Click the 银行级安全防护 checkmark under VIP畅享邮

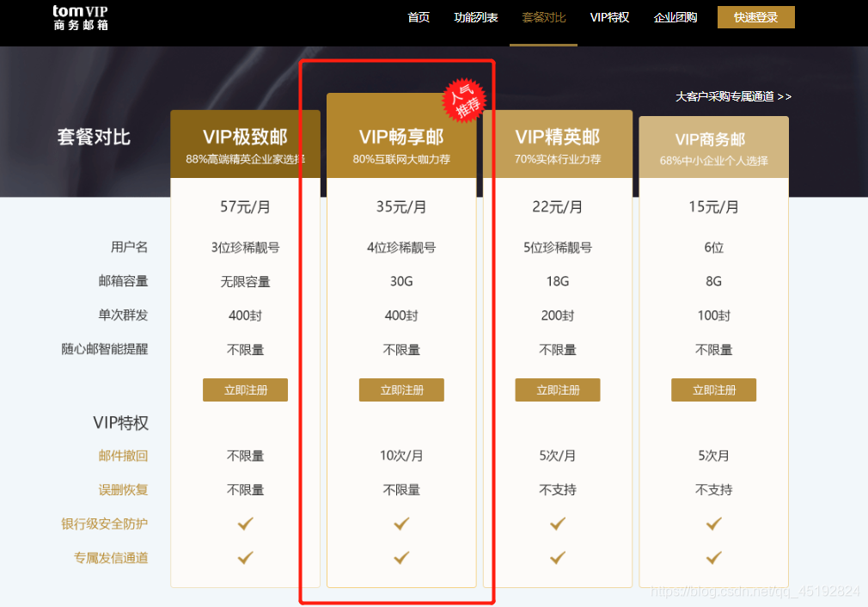[401, 524]
